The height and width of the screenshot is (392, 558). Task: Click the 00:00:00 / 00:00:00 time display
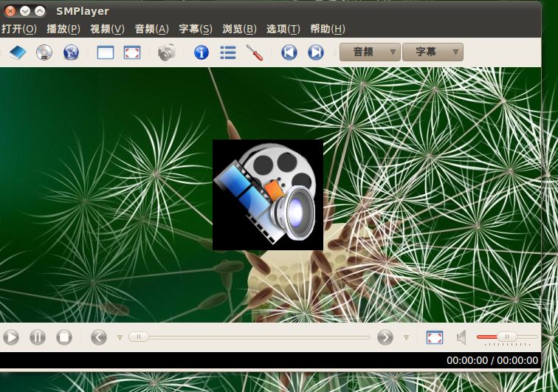(492, 360)
